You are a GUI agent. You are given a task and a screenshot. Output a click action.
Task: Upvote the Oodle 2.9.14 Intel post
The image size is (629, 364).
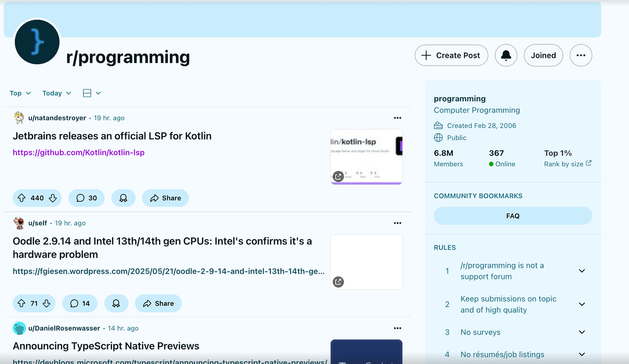tap(22, 303)
